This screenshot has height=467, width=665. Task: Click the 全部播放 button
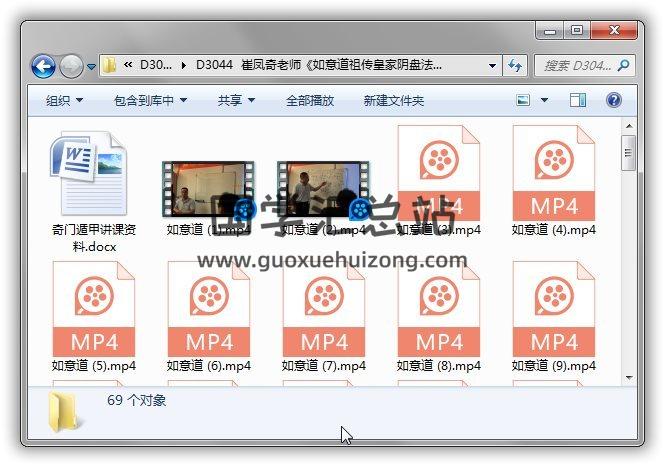pyautogui.click(x=310, y=101)
